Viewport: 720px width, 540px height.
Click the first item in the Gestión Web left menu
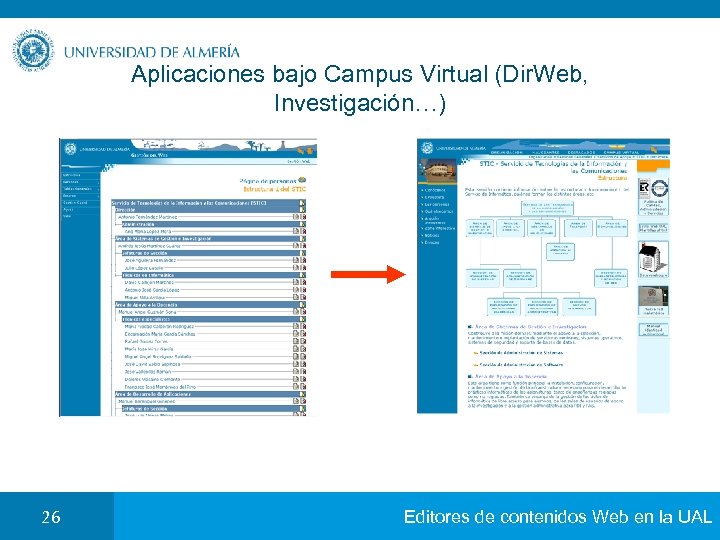tap(71, 175)
